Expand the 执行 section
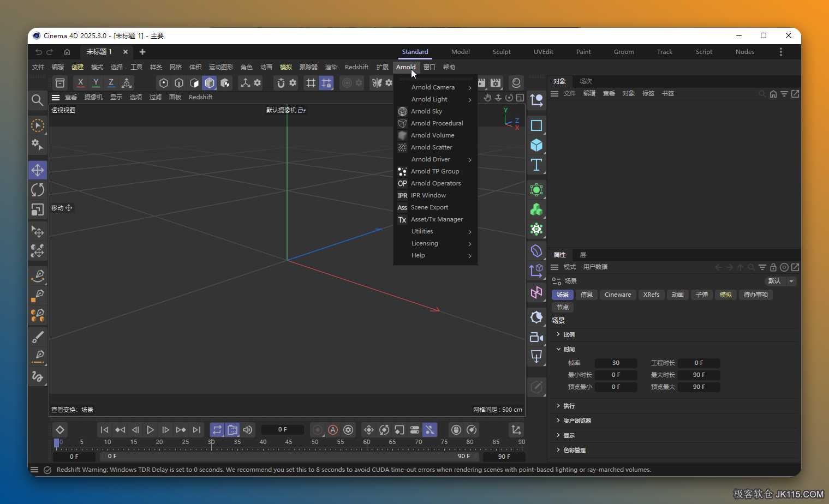The height and width of the screenshot is (504, 829). click(558, 406)
